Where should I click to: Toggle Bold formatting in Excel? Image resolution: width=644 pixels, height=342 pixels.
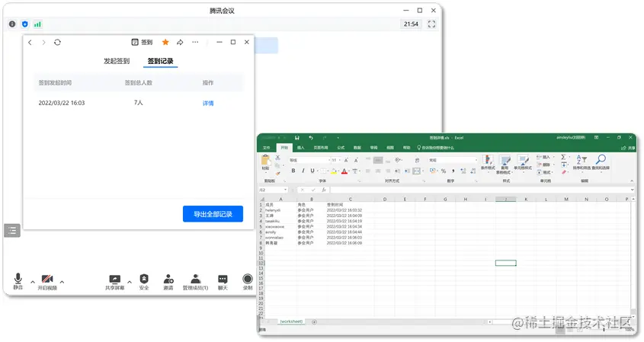293,171
